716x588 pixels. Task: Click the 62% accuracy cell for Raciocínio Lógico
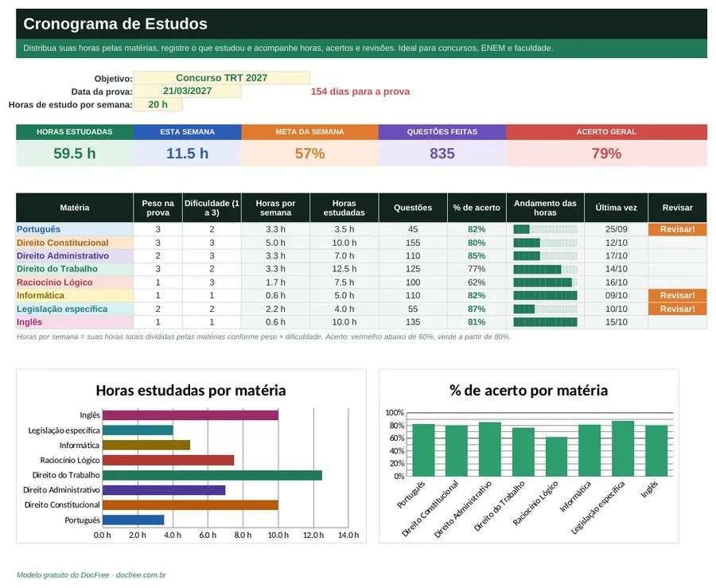point(477,282)
